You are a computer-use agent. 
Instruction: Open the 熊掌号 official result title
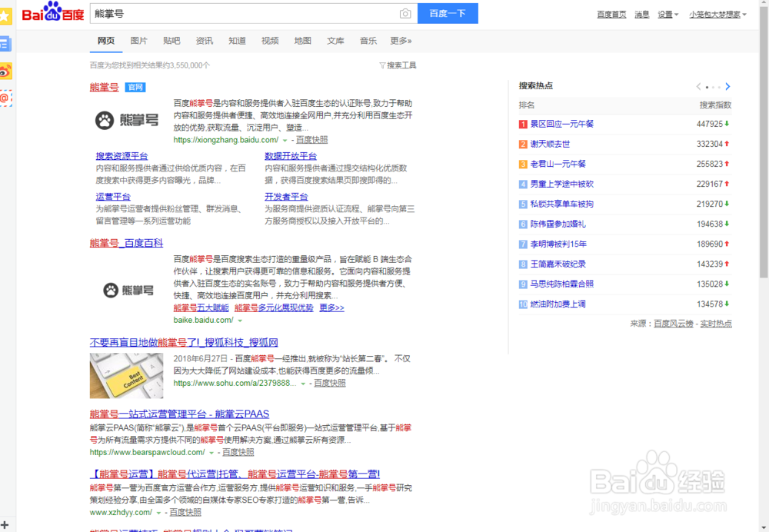tap(105, 88)
